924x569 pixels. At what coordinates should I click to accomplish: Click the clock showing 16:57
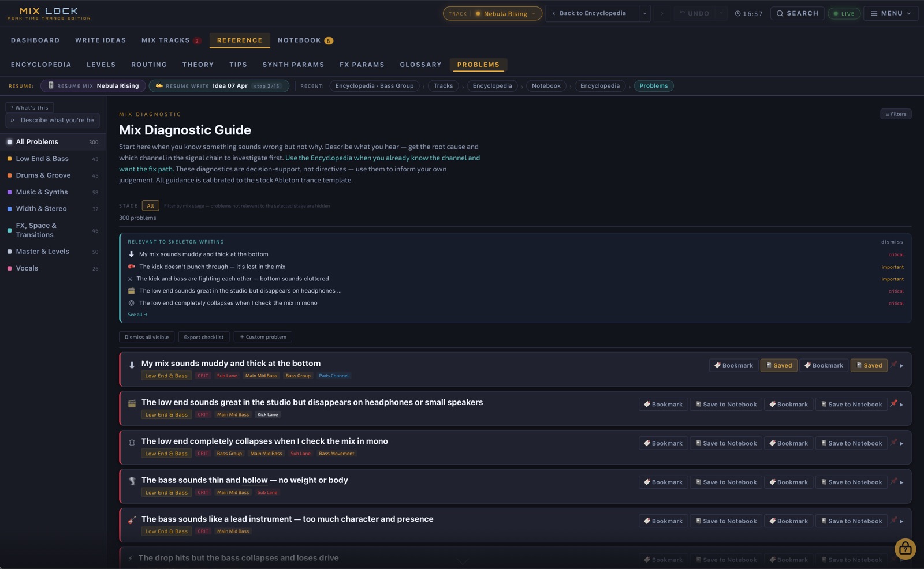coord(748,13)
